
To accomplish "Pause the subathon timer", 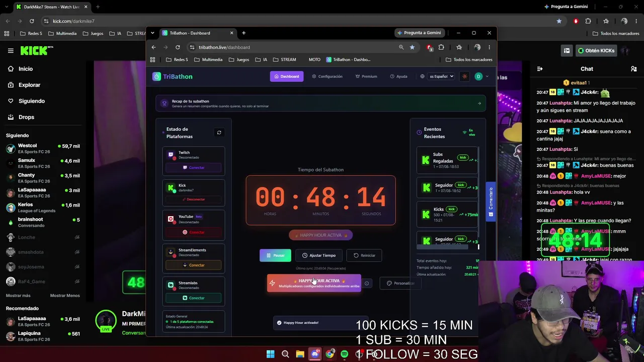I will (x=275, y=255).
